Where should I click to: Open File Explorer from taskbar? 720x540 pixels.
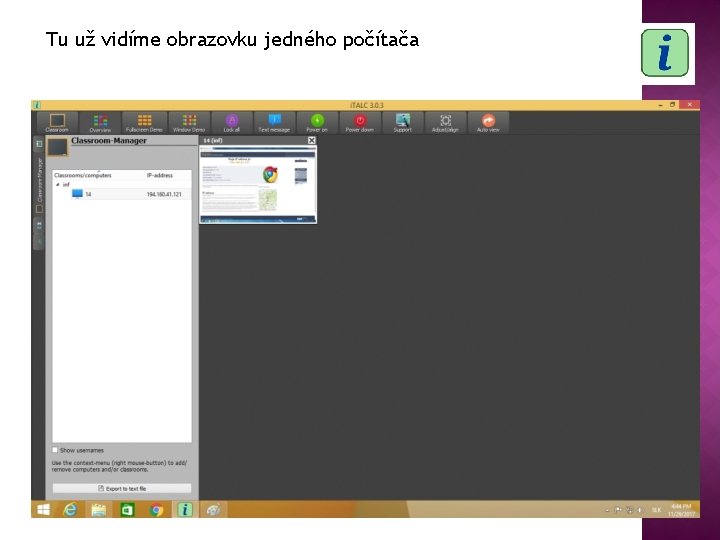tap(98, 510)
